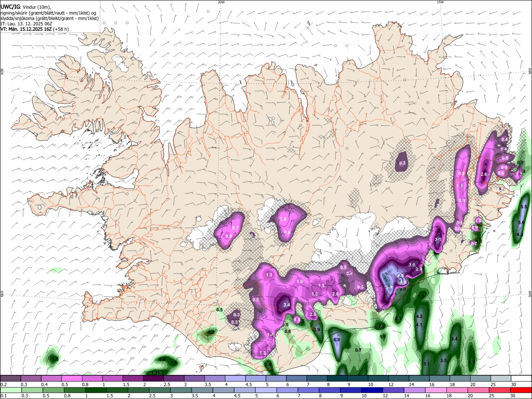Click the '6.9' rain value on the map

click(x=337, y=340)
